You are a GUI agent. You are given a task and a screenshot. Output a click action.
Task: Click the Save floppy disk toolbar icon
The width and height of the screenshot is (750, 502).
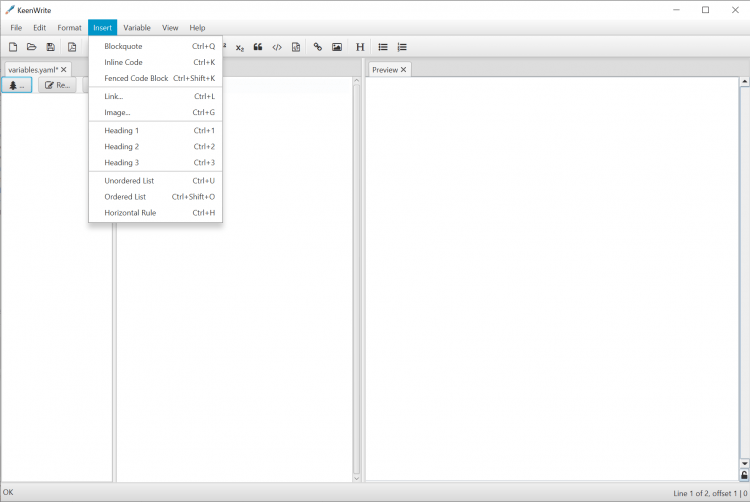click(51, 47)
